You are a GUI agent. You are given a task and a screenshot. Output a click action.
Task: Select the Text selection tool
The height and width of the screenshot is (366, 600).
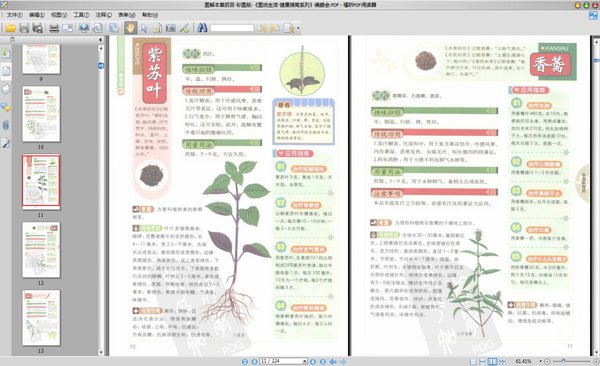pos(157,28)
